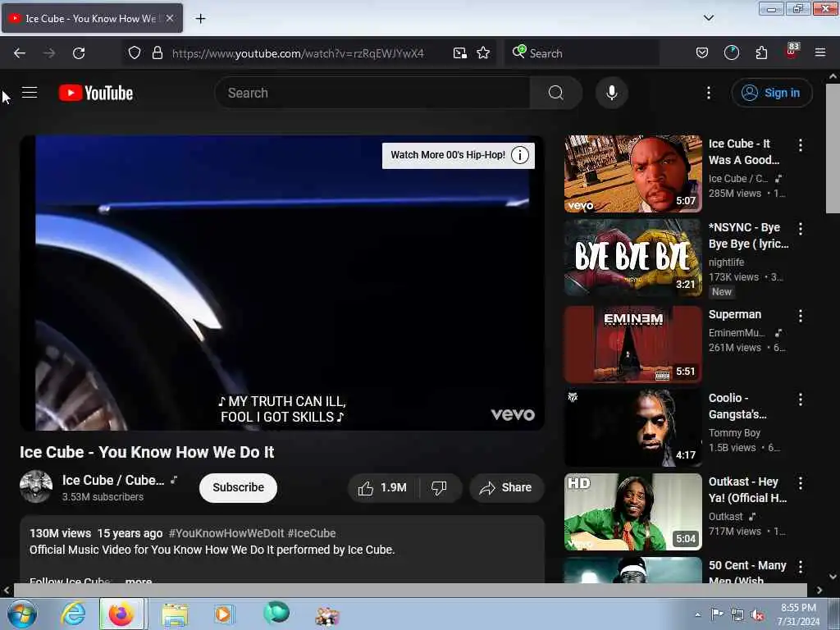
Task: Click the horizontal scrollbar at page bottom
Action: 410,590
